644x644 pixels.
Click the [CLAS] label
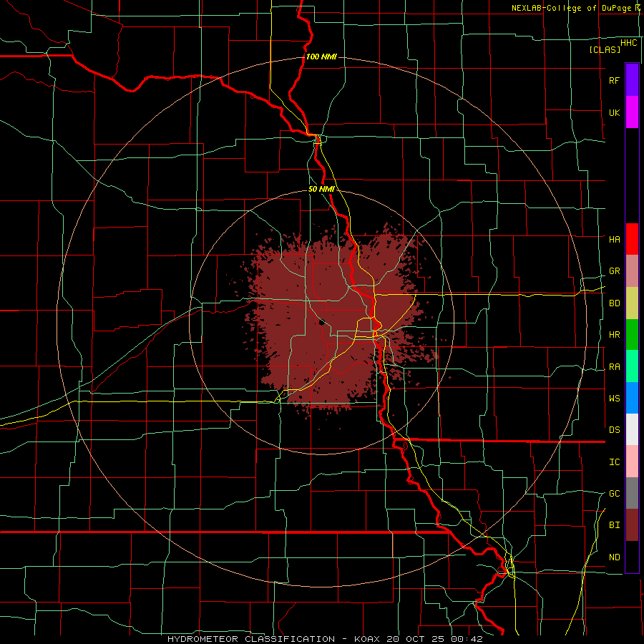605,49
